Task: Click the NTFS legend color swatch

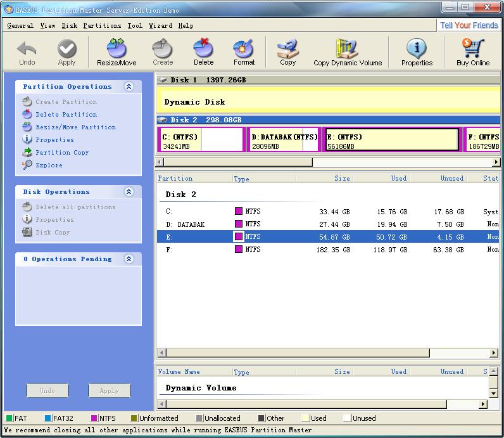Action: [x=94, y=418]
